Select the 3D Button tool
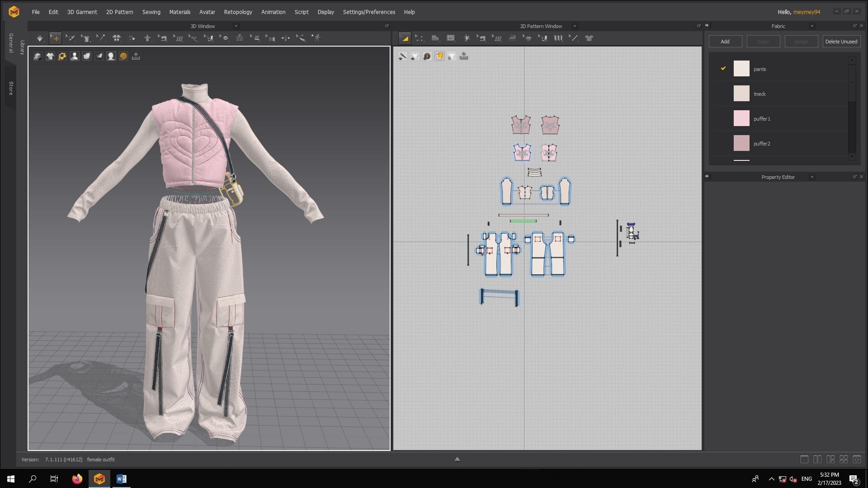Image resolution: width=868 pixels, height=488 pixels. tap(225, 38)
